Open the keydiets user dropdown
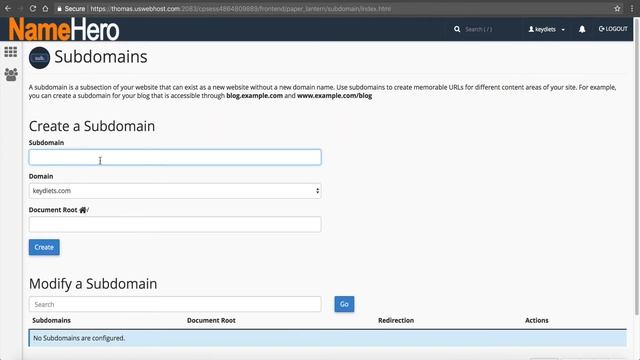Viewport: 640px width, 360px height. click(x=547, y=29)
